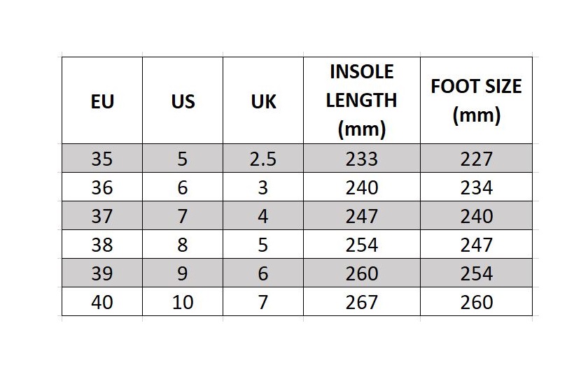Select the EU size 40 cell
The height and width of the screenshot is (379, 588).
pyautogui.click(x=102, y=301)
